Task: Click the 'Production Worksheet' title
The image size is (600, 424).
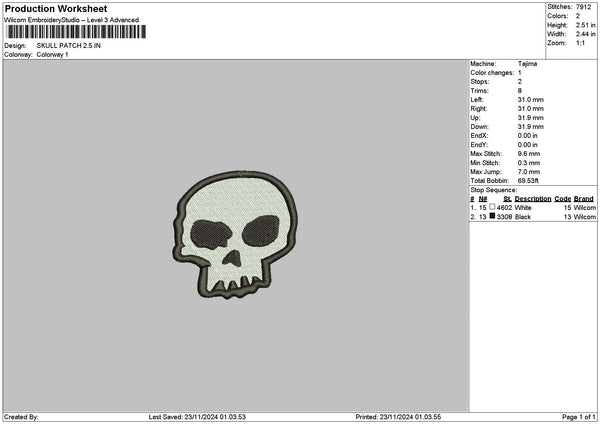Action: tap(56, 8)
